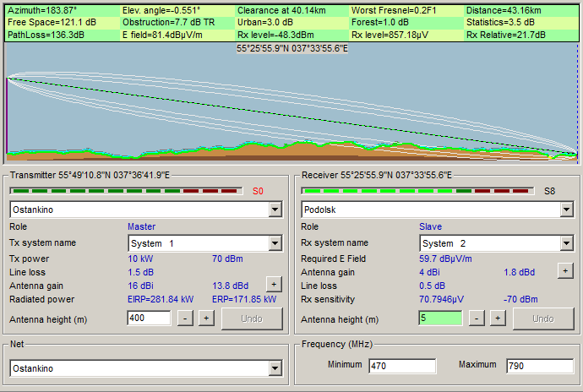Increase transmitter antenna height with plus button

click(205, 318)
